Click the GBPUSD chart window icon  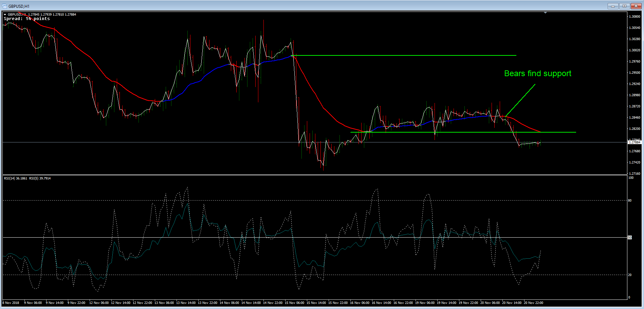click(x=4, y=6)
